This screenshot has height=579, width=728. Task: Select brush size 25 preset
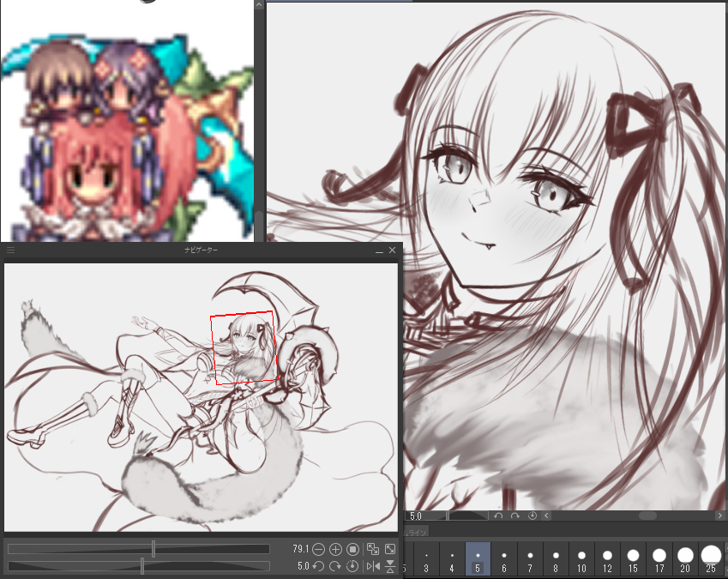pyautogui.click(x=712, y=559)
